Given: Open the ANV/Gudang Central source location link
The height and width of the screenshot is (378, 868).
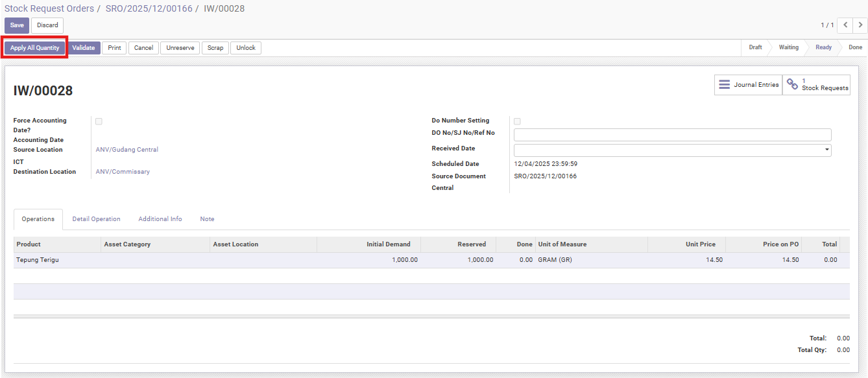Looking at the screenshot, I should [127, 150].
